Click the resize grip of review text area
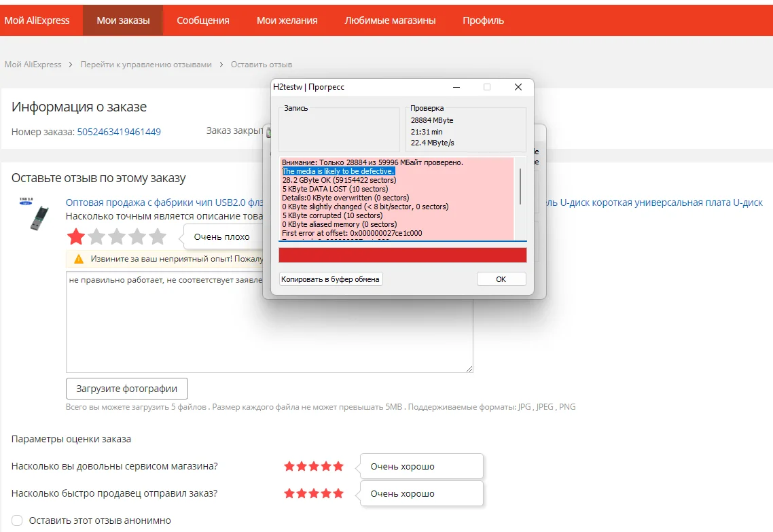 [x=469, y=369]
